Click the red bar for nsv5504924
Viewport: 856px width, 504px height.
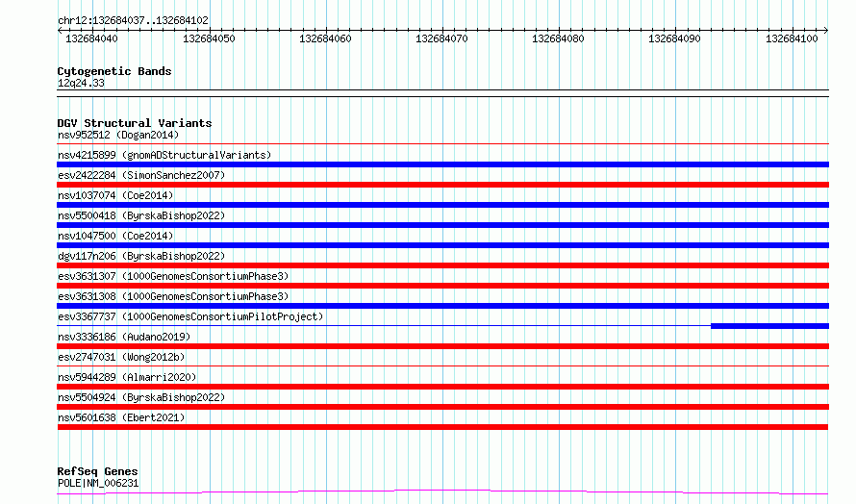pyautogui.click(x=442, y=407)
